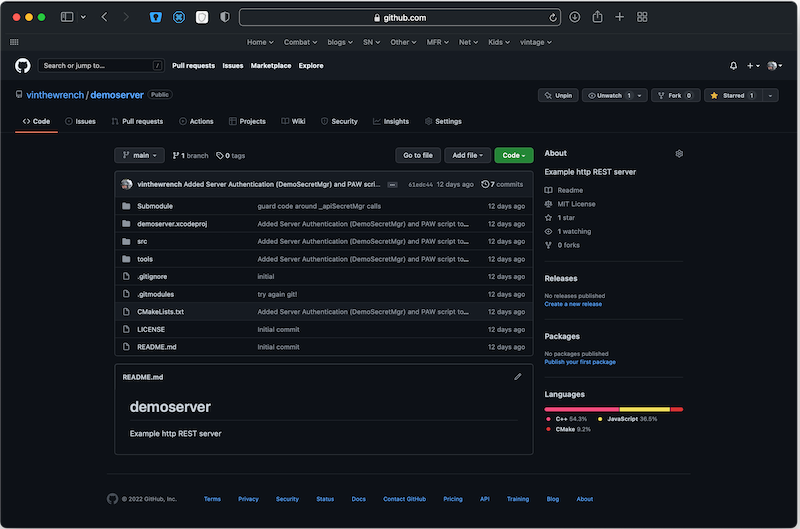Show Safari downloads
The height and width of the screenshot is (529, 800).
tap(574, 17)
